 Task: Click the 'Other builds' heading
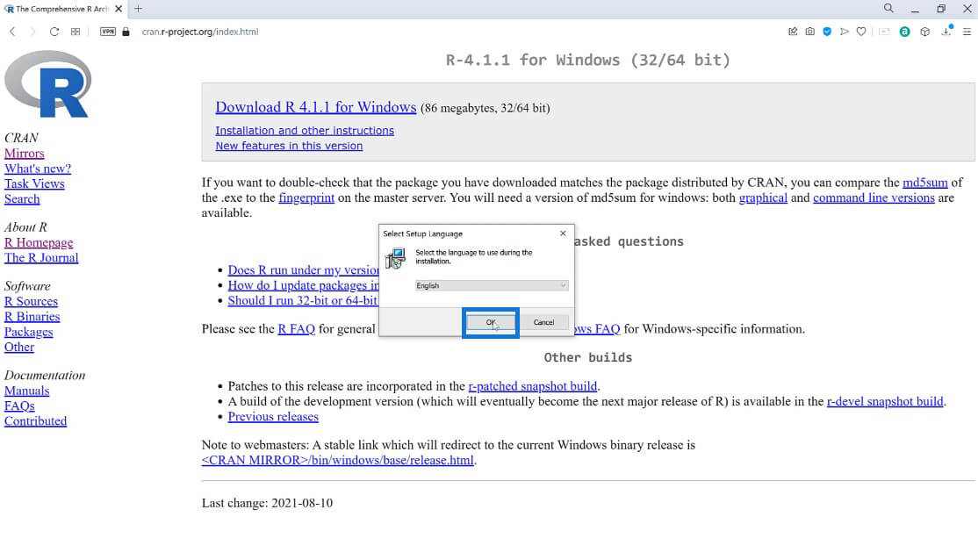click(x=587, y=357)
